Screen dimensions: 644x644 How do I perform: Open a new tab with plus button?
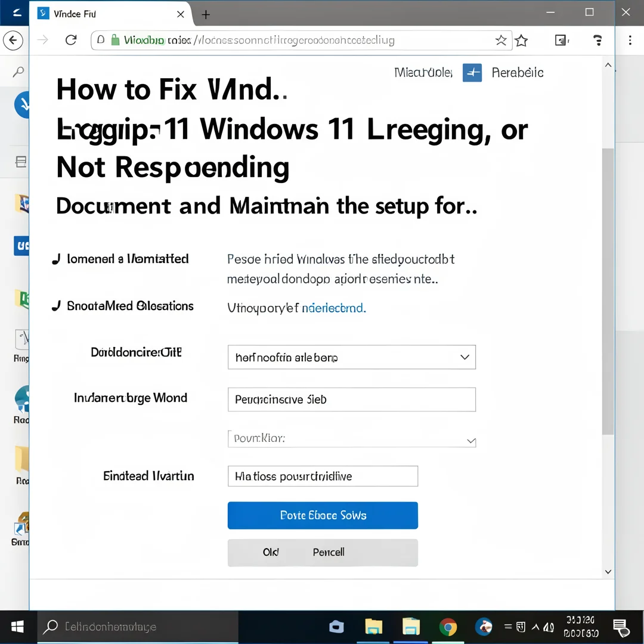[206, 15]
